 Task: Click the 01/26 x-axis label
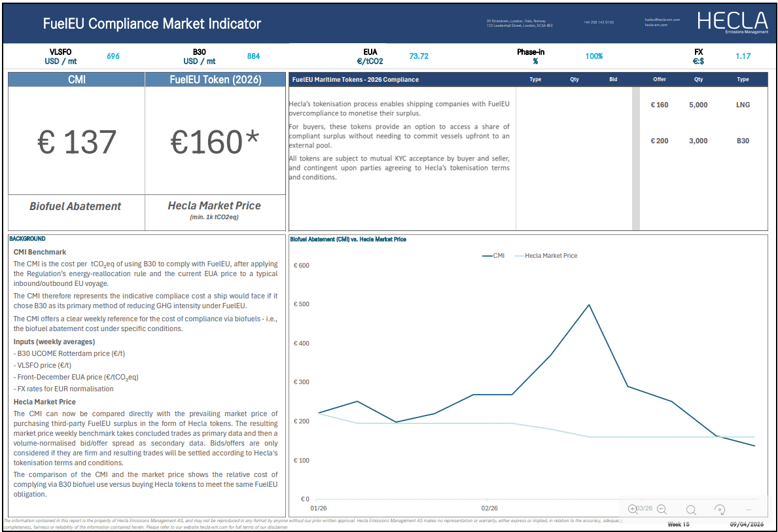tap(319, 508)
